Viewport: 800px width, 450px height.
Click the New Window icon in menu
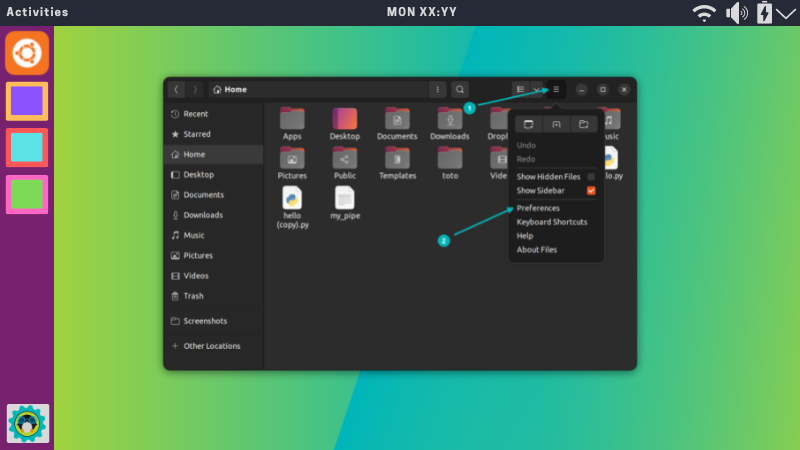click(x=528, y=124)
